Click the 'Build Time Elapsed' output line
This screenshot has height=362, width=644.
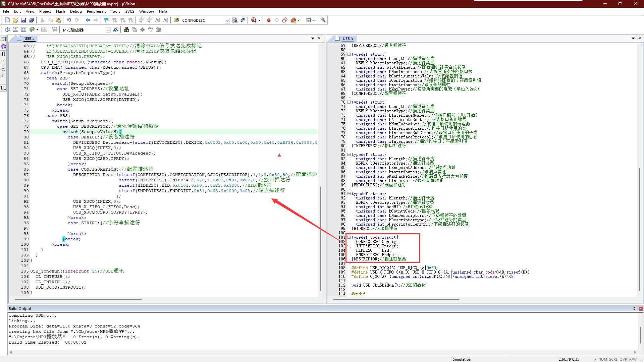click(48, 342)
